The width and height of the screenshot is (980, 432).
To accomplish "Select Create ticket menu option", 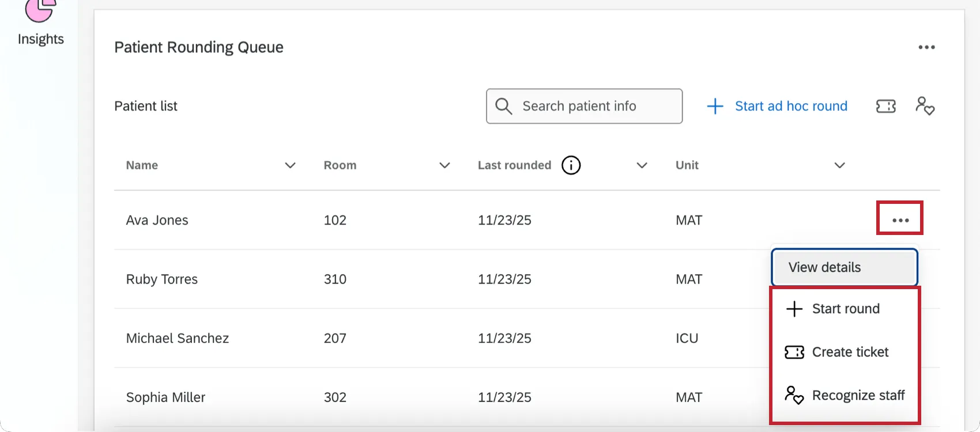I will pos(850,352).
